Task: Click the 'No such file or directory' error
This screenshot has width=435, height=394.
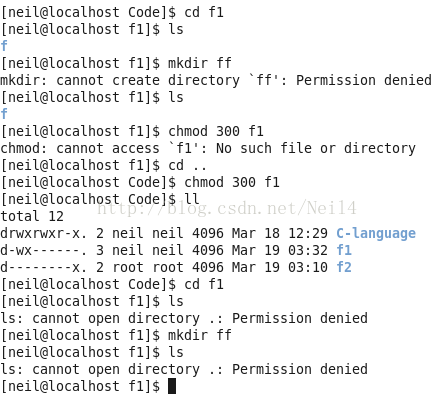Action: [316, 148]
